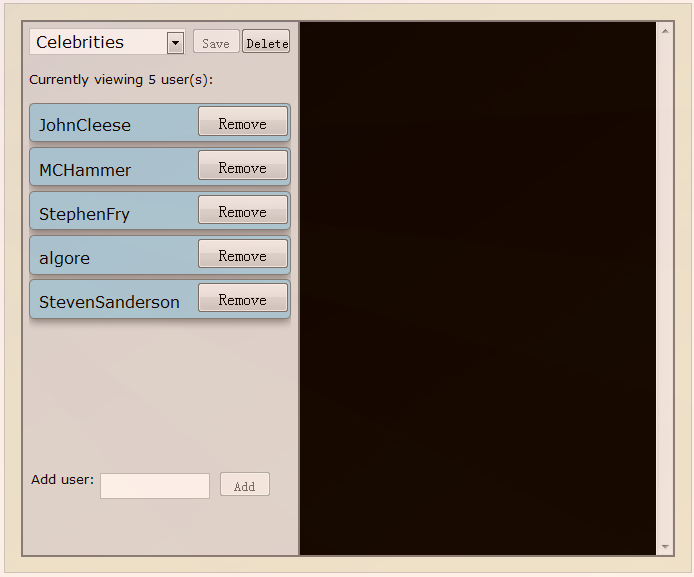The image size is (694, 577).
Task: Click the Add button next to the user field
Action: pos(245,485)
